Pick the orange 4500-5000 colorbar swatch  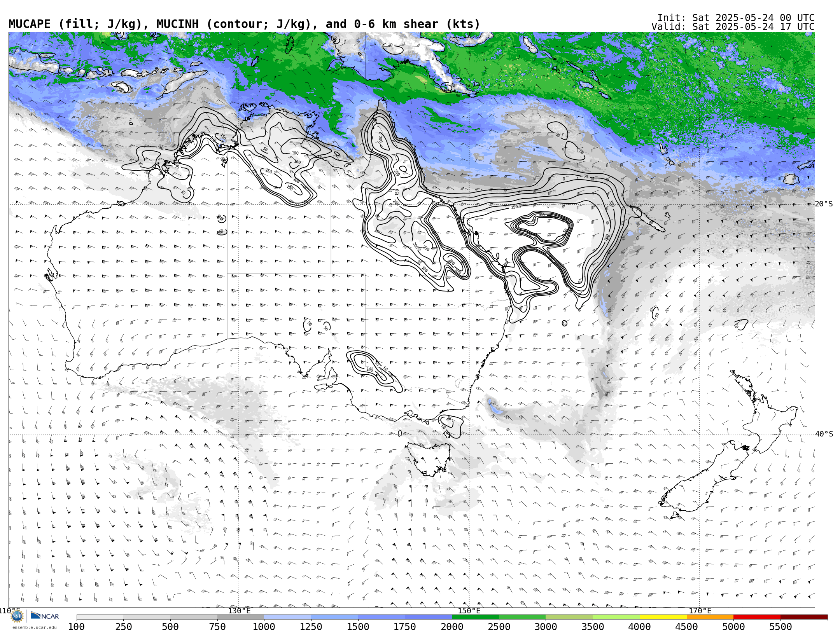tap(710, 617)
